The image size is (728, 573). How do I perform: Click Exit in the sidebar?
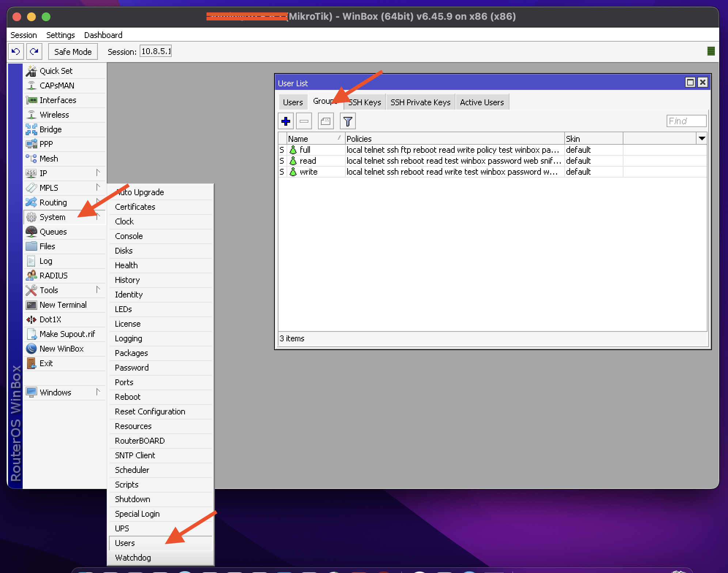65,363
